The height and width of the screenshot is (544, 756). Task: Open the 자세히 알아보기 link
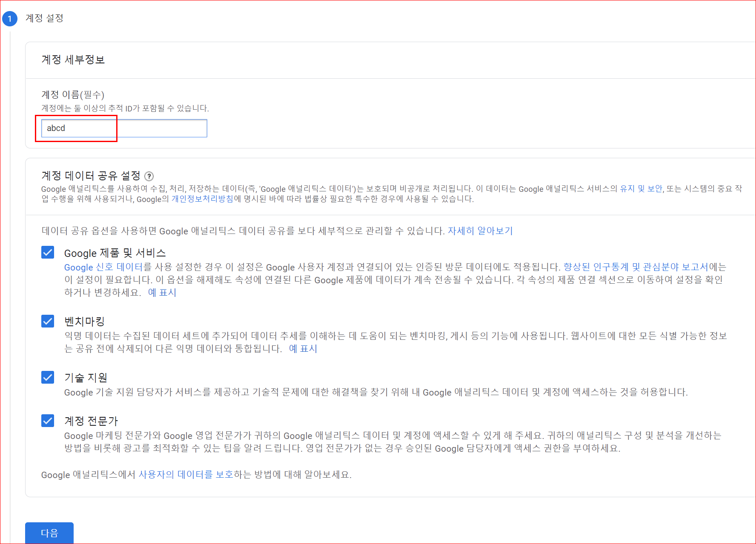coord(480,231)
